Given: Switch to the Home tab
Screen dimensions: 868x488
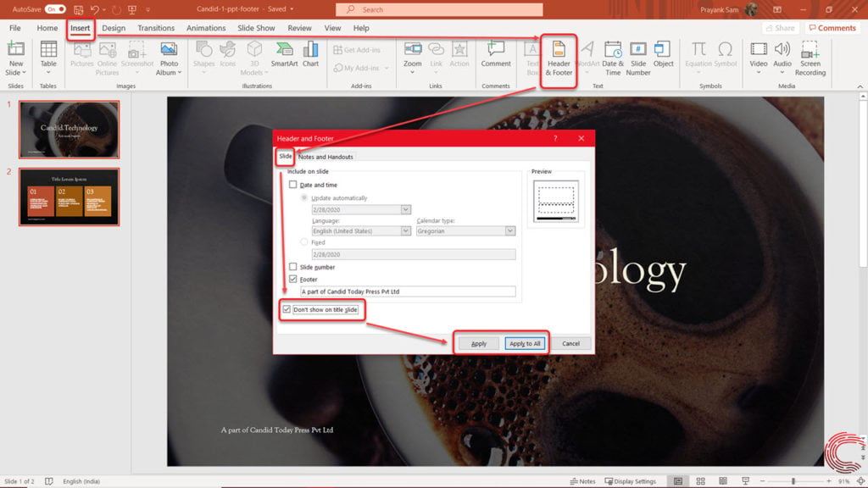Looking at the screenshot, I should click(47, 28).
